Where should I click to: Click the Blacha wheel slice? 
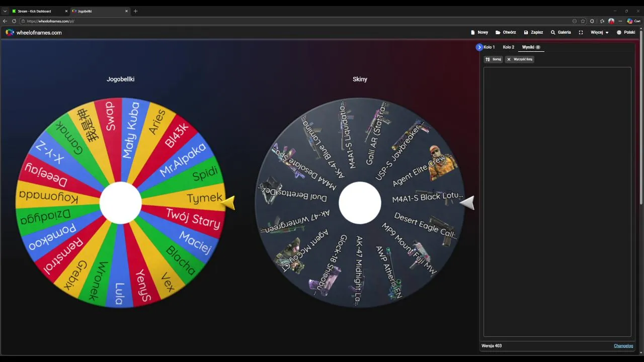coord(180,259)
